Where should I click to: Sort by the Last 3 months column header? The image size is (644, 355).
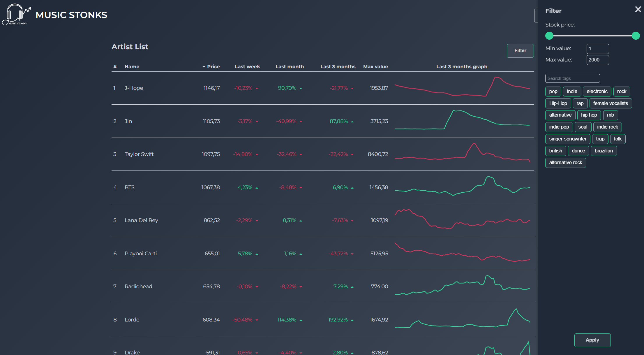pos(338,67)
